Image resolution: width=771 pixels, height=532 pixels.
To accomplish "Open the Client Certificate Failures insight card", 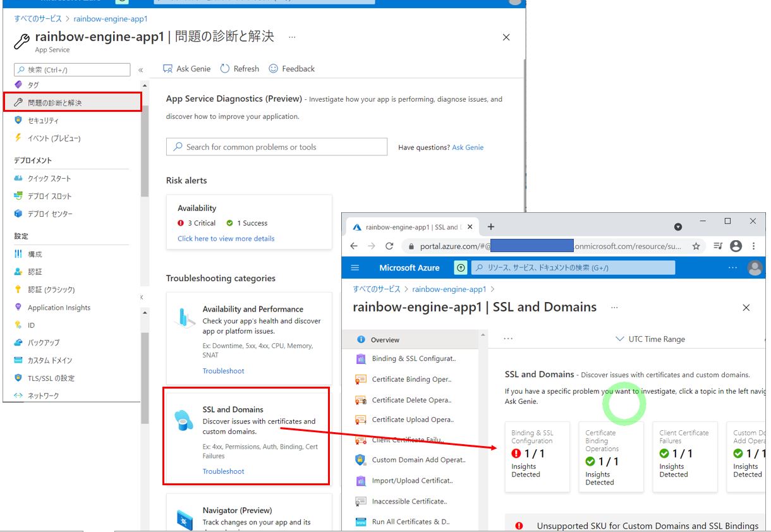I will tap(685, 457).
